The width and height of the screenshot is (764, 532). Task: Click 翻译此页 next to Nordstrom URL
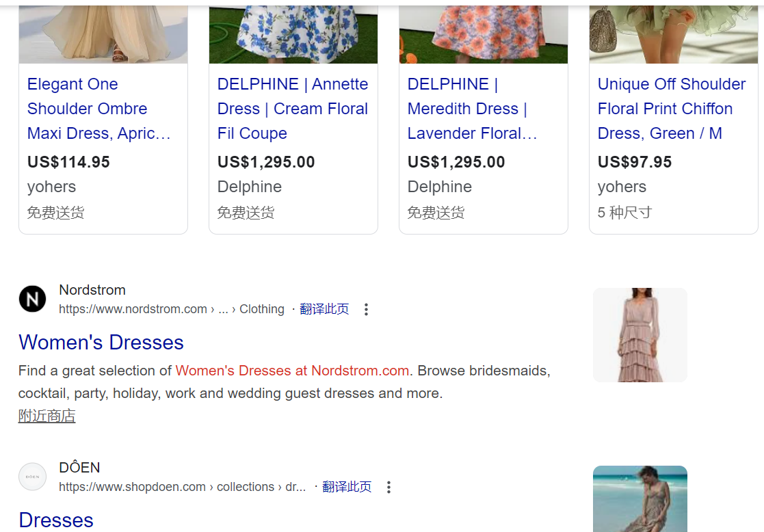pos(324,309)
